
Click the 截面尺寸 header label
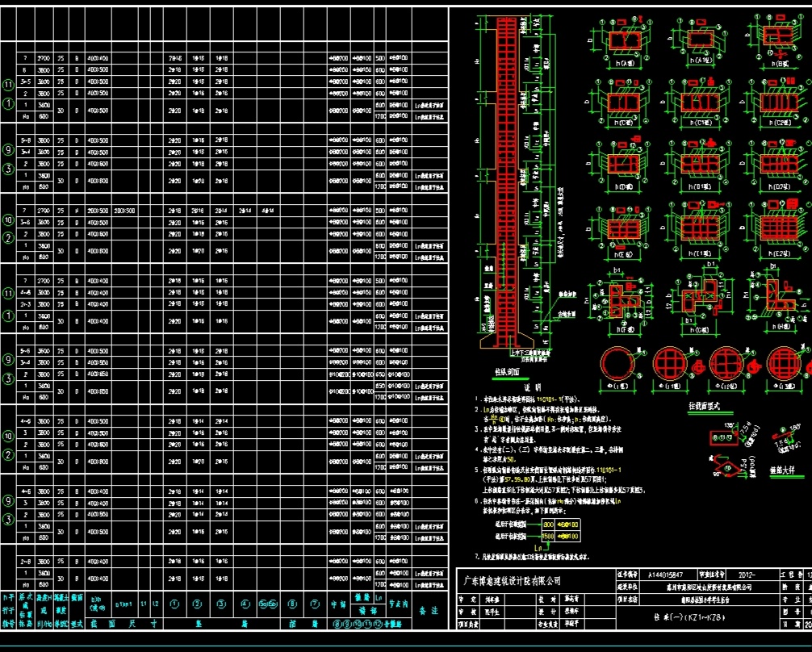(x=124, y=624)
